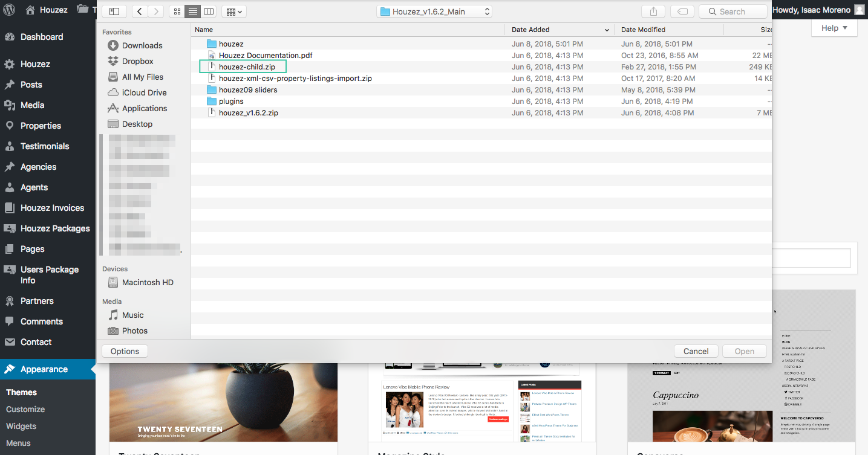Click the Options button
Image resolution: width=868 pixels, height=455 pixels.
[125, 351]
